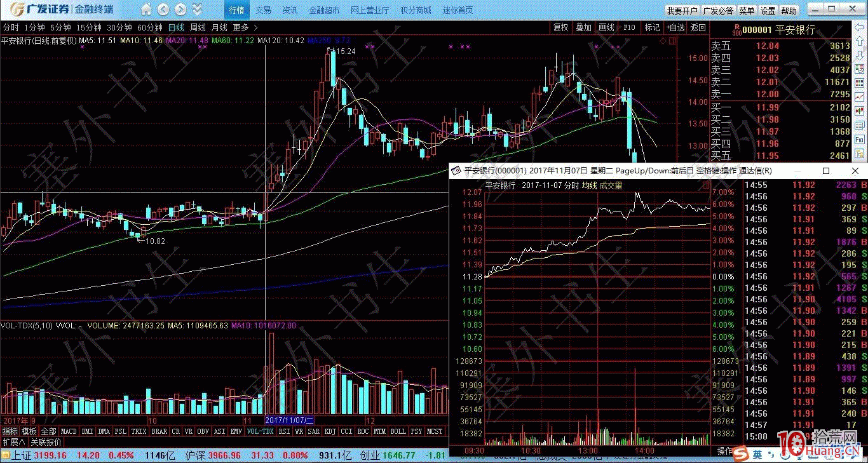The width and height of the screenshot is (868, 463).
Task: Select the 日线 period
Action: (x=176, y=27)
